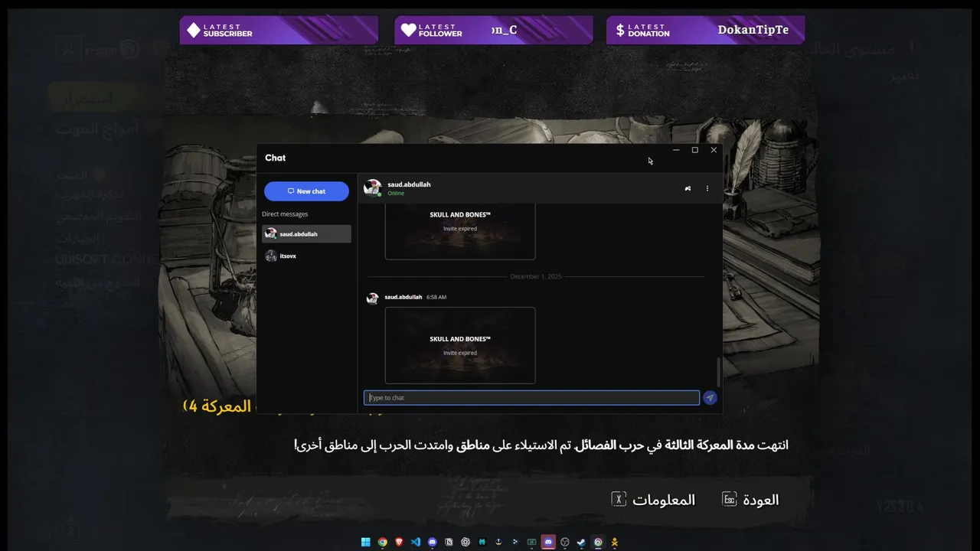This screenshot has height=551, width=980.
Task: Click the invite-to-game controller icon
Action: (x=688, y=188)
